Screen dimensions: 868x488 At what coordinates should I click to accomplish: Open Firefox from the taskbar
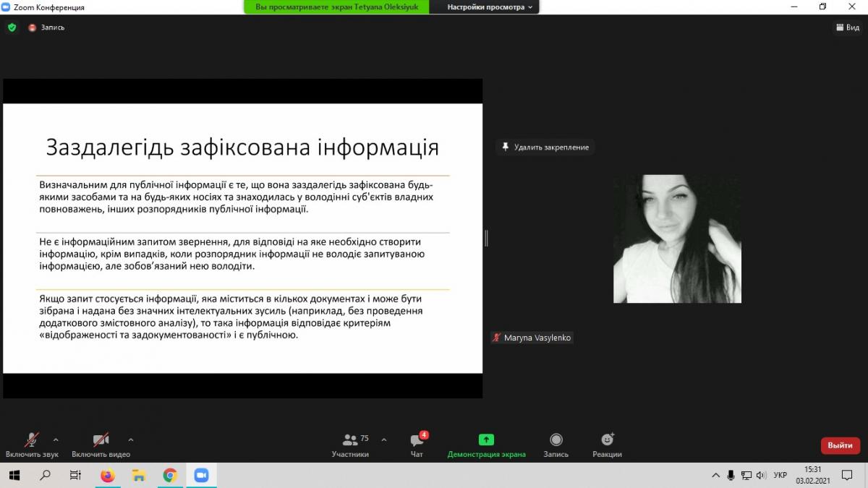click(107, 475)
